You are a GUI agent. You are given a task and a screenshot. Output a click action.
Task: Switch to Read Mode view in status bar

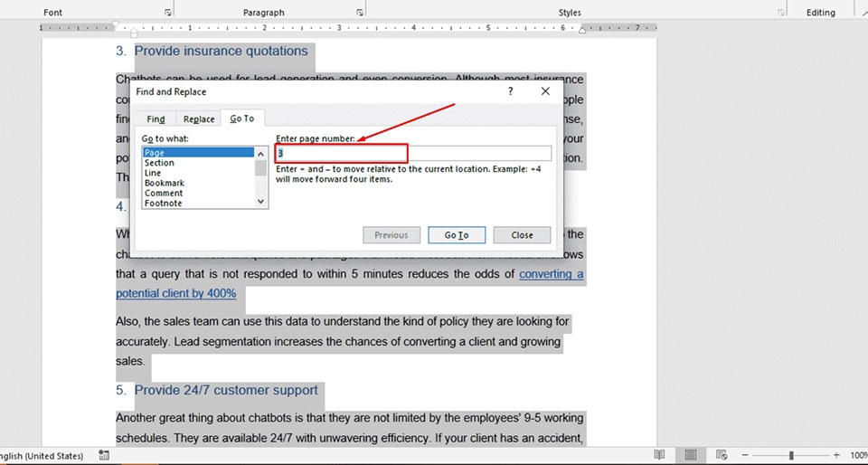pos(659,454)
